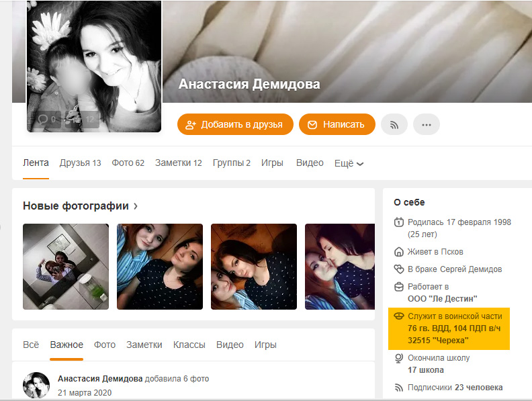Click the Добавить в друзья button

235,124
